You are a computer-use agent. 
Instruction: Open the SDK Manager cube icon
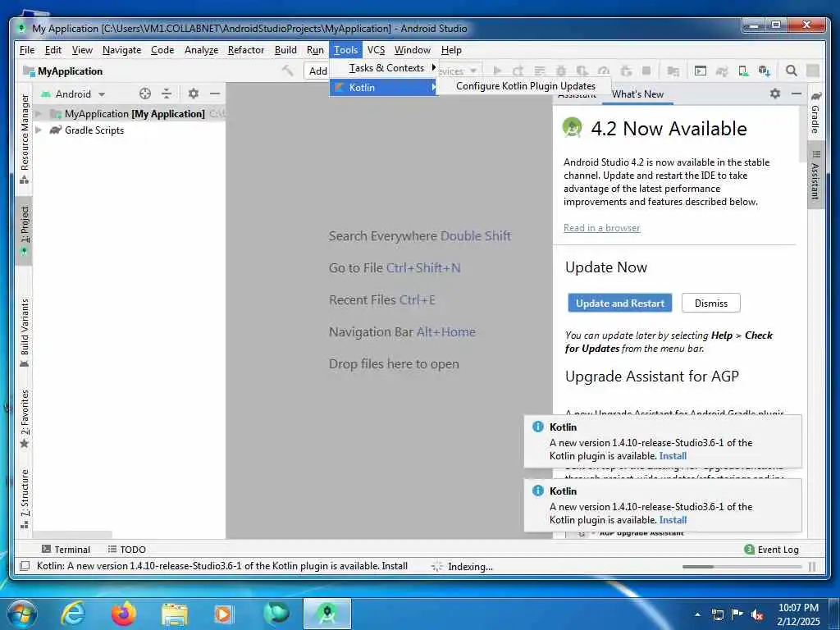pyautogui.click(x=765, y=71)
